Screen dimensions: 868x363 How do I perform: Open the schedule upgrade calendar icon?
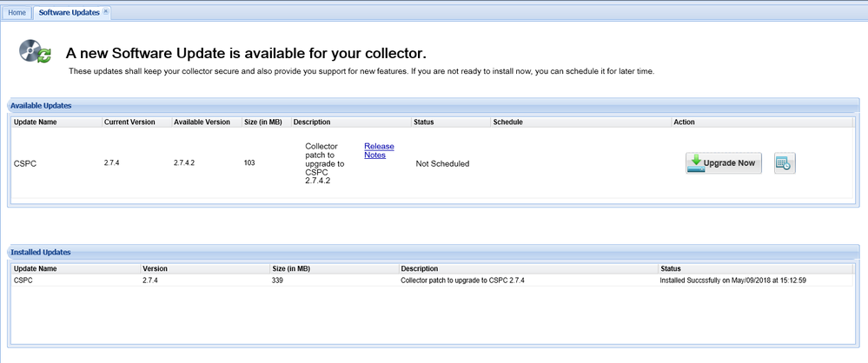785,163
